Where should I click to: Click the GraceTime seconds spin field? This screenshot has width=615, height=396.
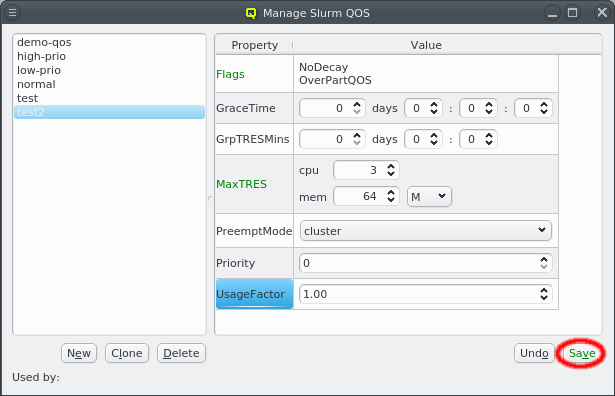point(533,108)
